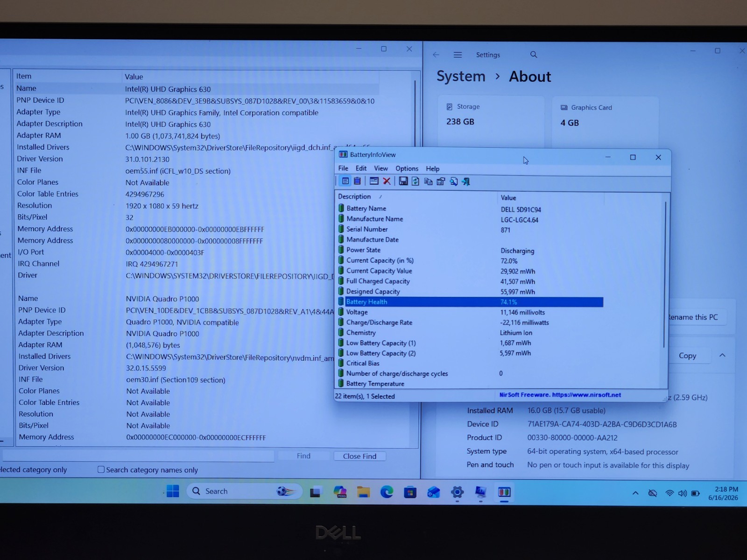Select the NVIDIA Quadro P1000 Name row
Screen dimensions: 747x560
(x=175, y=299)
